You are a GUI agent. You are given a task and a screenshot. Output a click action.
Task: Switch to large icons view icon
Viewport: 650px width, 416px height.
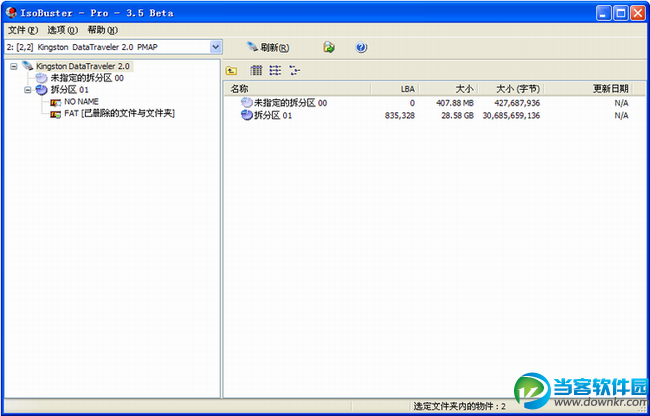pos(256,70)
